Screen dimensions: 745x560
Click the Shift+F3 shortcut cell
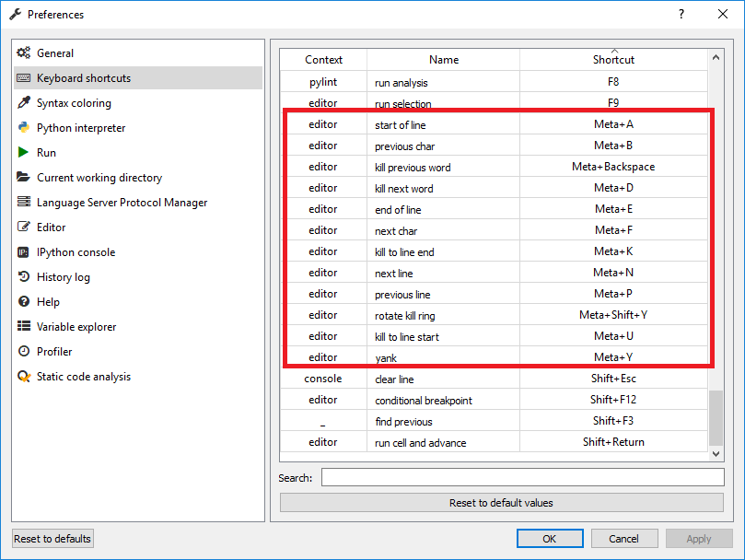613,421
